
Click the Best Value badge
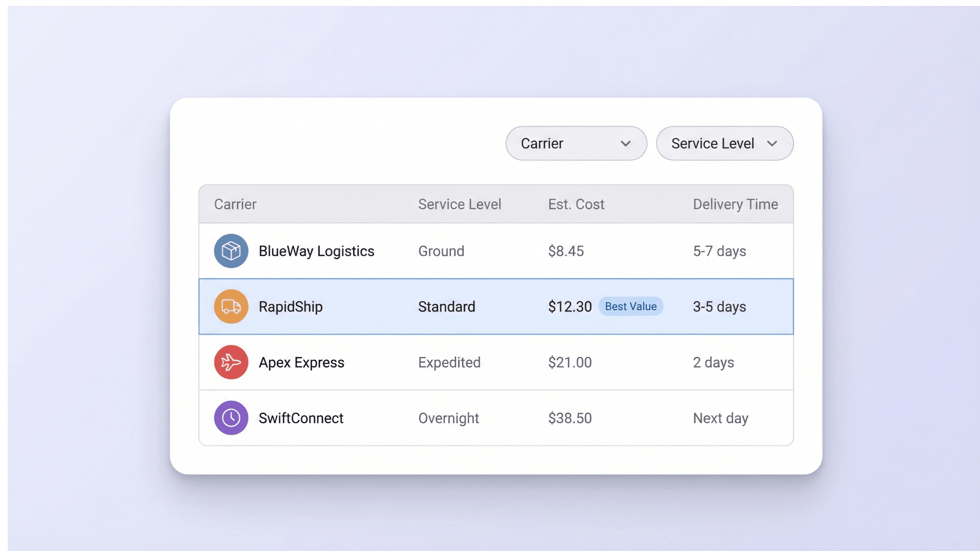[x=630, y=306]
